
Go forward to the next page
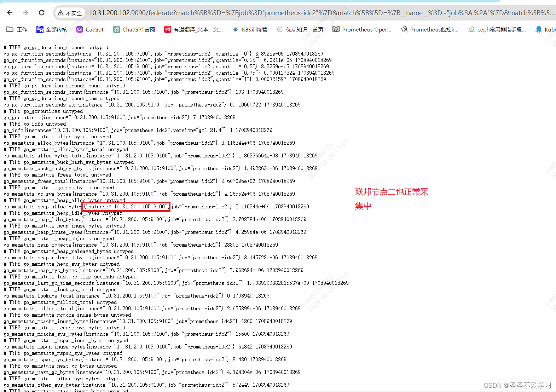pos(25,13)
